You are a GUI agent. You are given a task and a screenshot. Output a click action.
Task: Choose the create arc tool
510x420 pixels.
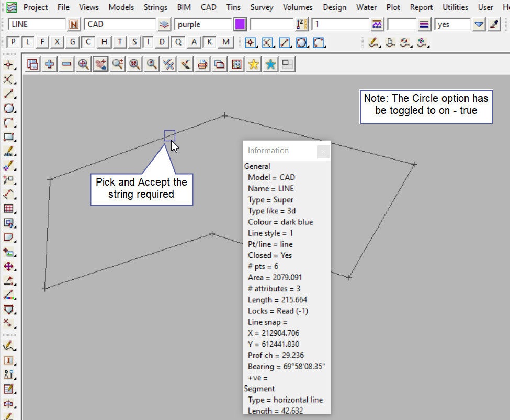8,123
